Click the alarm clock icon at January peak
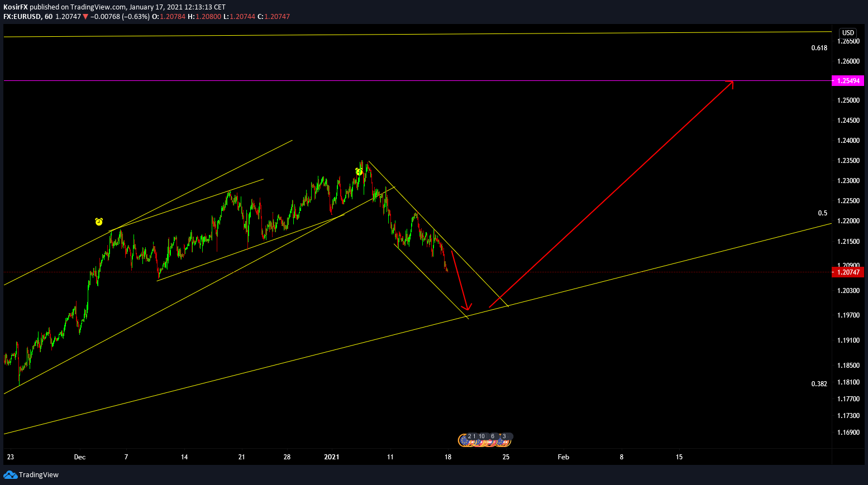 pos(359,171)
